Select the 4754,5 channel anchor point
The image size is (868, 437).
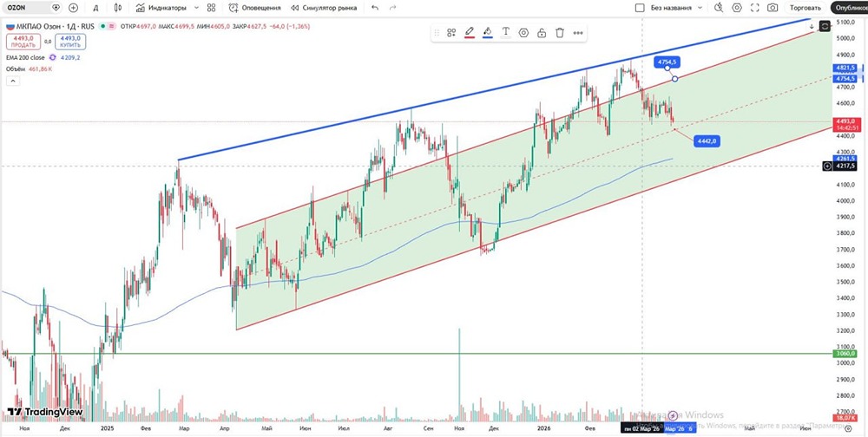coord(674,79)
